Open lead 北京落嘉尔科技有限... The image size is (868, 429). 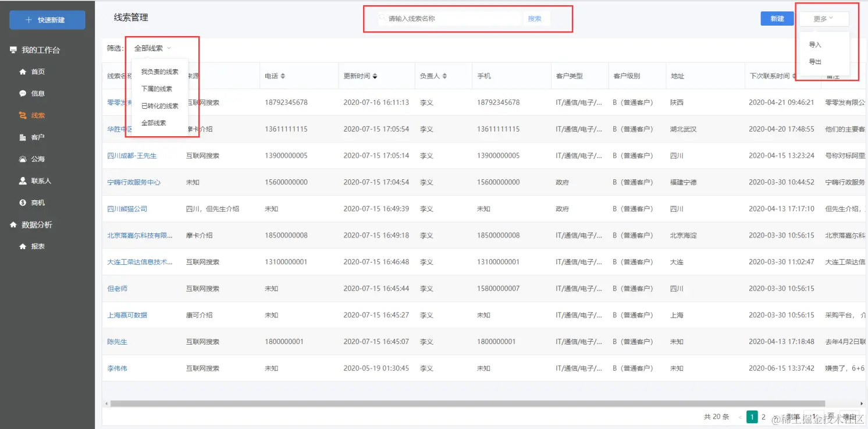pos(140,236)
